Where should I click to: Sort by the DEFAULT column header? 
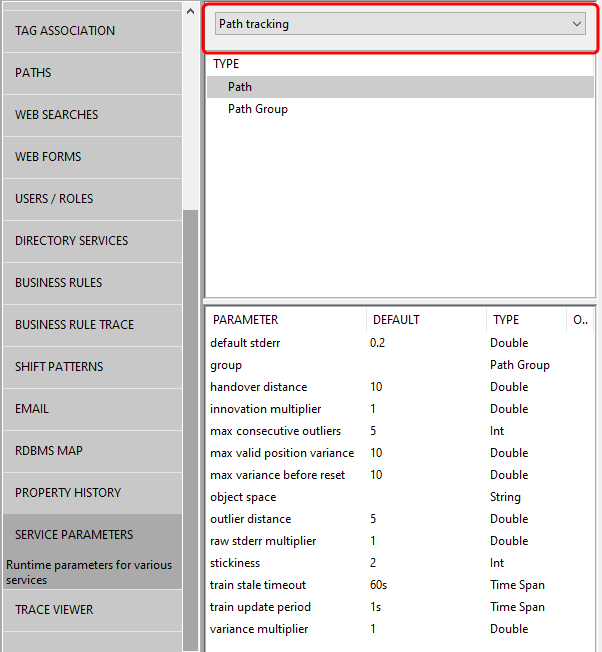point(426,320)
